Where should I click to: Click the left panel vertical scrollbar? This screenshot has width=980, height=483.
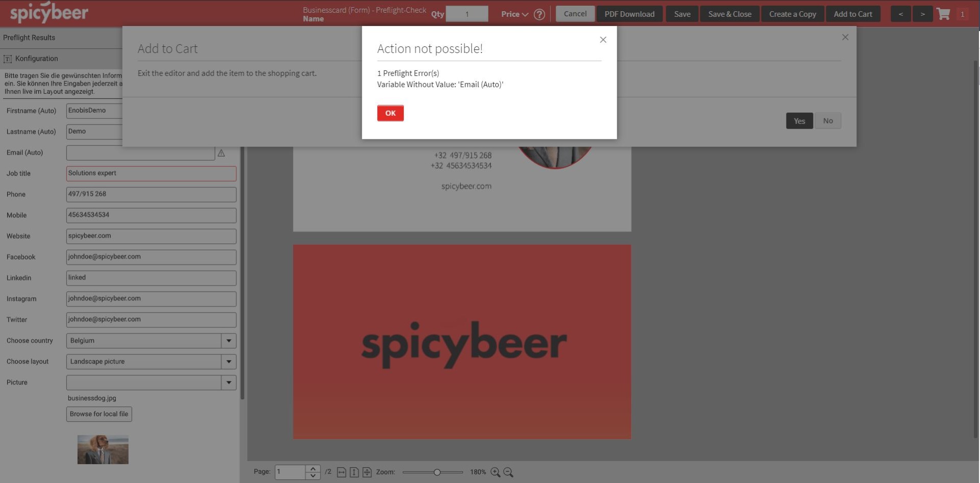242,273
